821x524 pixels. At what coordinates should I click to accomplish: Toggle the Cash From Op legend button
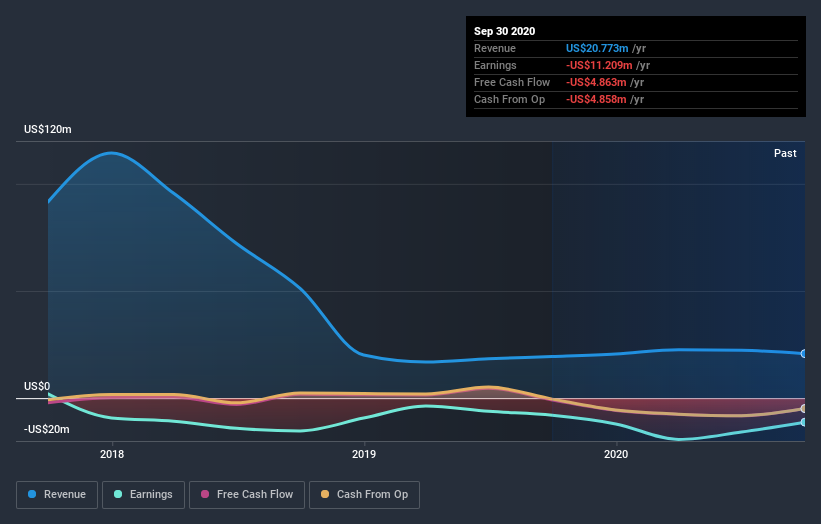pos(364,495)
